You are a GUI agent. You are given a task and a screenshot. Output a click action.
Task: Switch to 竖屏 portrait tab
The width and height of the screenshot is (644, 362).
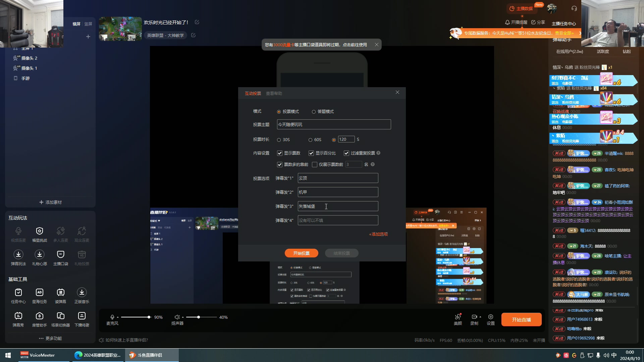88,24
